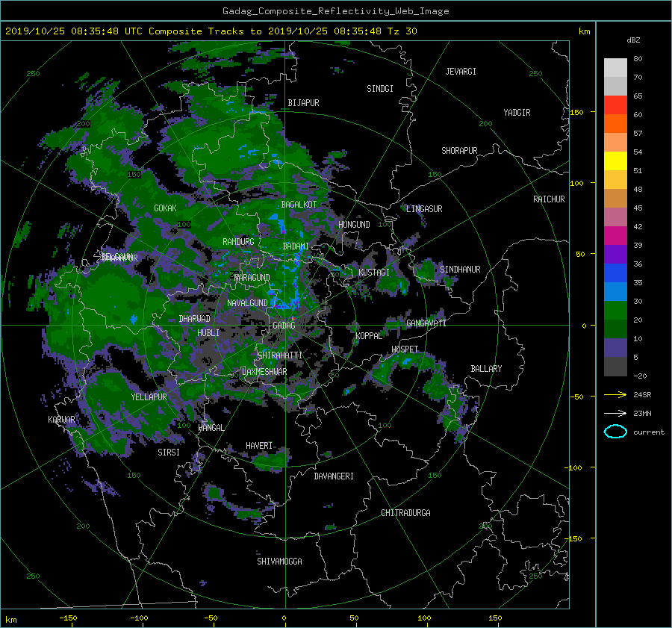672x628 pixels.
Task: Click the KARWAR label on the map
Action: pos(61,420)
